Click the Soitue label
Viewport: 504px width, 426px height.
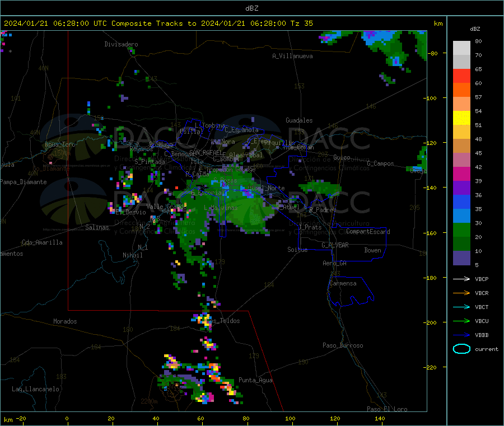(x=297, y=250)
